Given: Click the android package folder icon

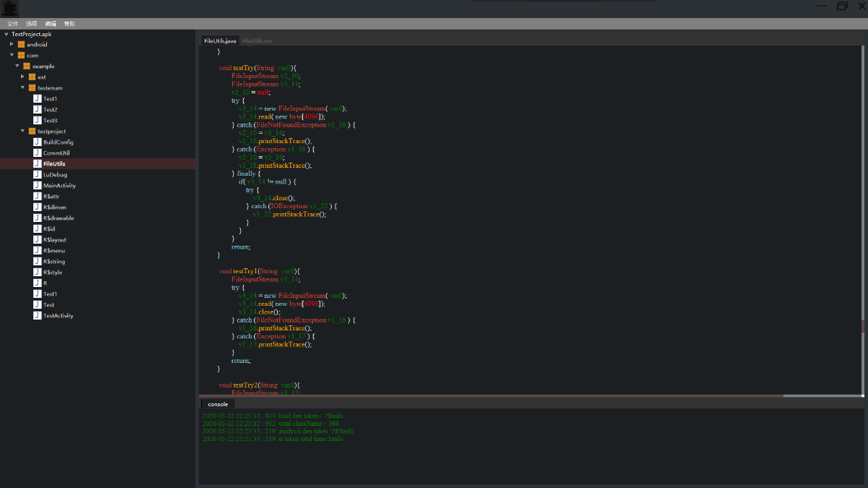Looking at the screenshot, I should click(21, 44).
